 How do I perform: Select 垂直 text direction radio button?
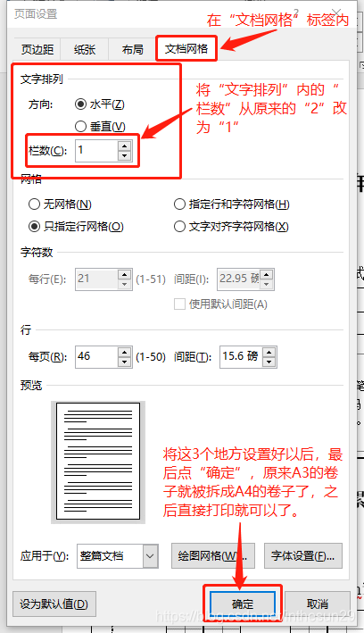click(x=100, y=127)
